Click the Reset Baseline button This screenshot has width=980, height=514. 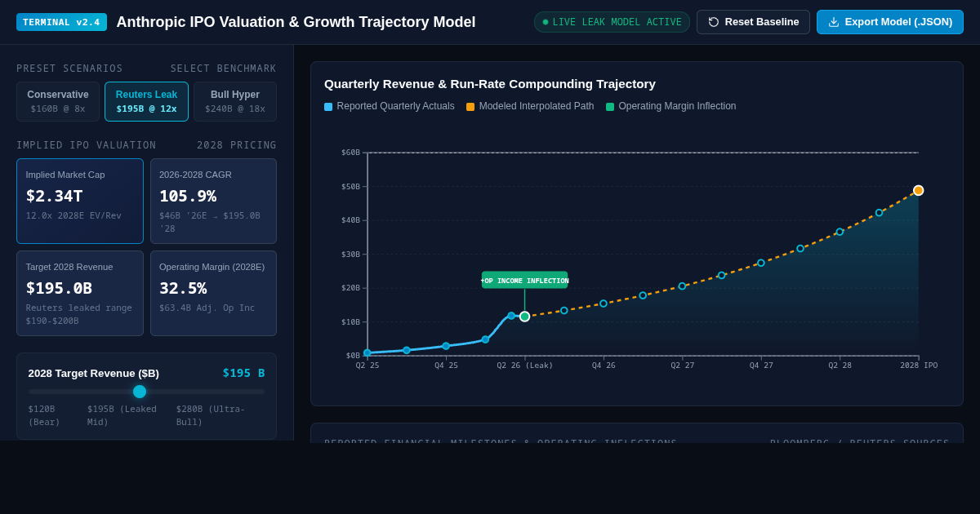[x=753, y=22]
